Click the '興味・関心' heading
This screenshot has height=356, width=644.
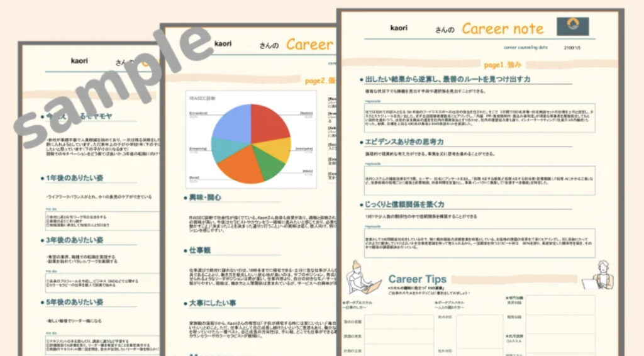[x=205, y=197]
